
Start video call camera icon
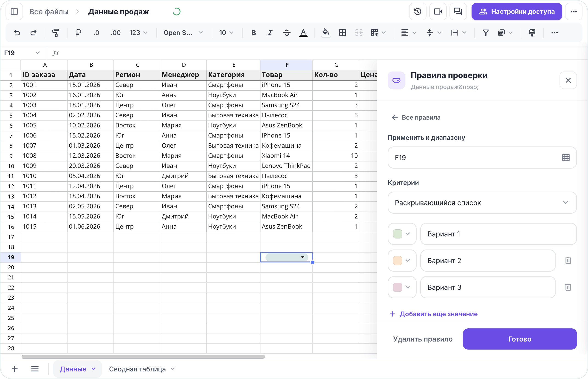coord(438,11)
